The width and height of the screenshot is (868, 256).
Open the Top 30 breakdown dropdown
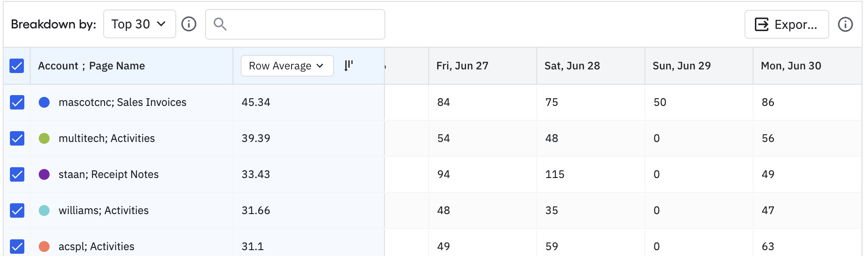tap(139, 24)
